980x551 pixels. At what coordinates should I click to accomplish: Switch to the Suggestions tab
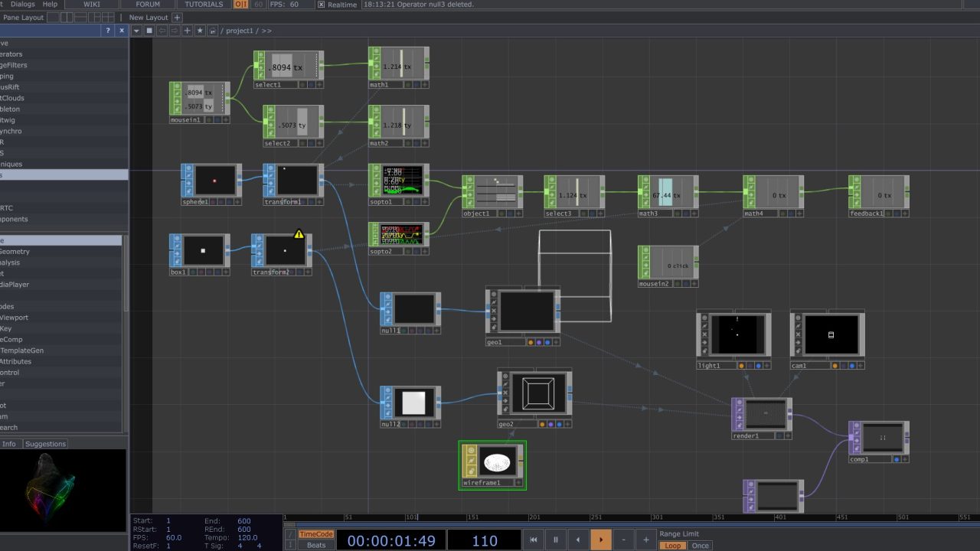pos(45,444)
